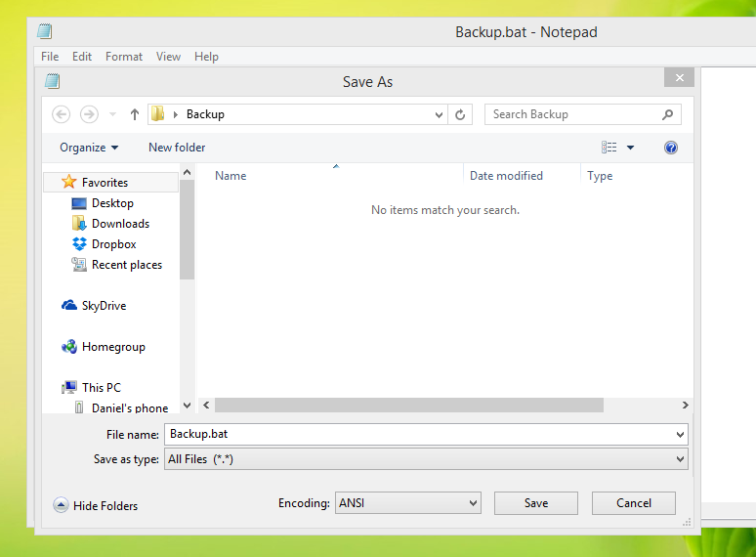This screenshot has width=756, height=557.
Task: Open the Edit menu in Notepad
Action: coord(82,57)
